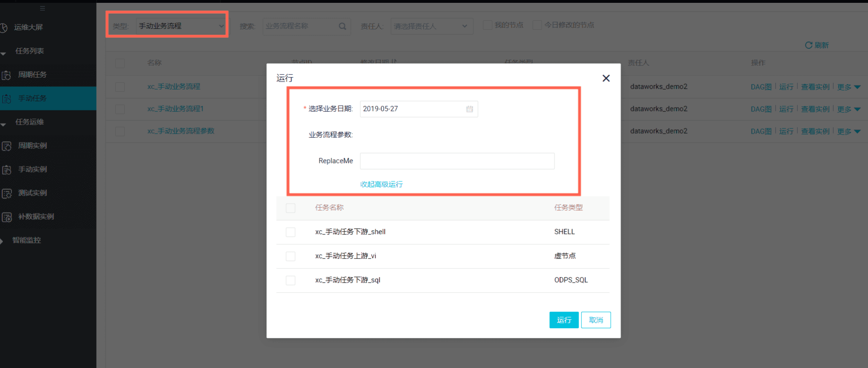Select the 运维大屏 sidebar label
The height and width of the screenshot is (368, 868).
[28, 27]
